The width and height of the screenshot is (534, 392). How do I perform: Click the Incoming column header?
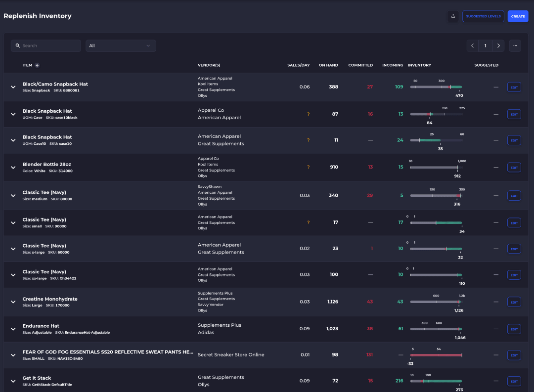coord(392,65)
